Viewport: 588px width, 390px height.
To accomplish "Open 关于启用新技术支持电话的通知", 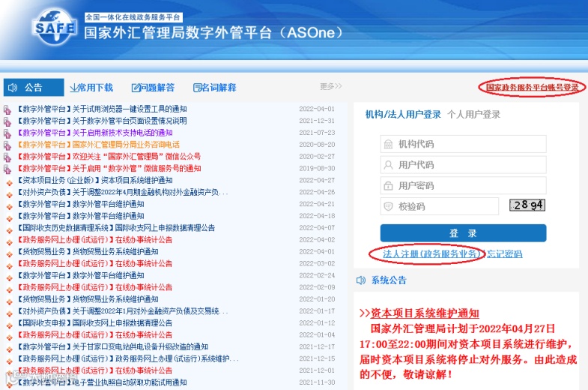I will point(95,133).
